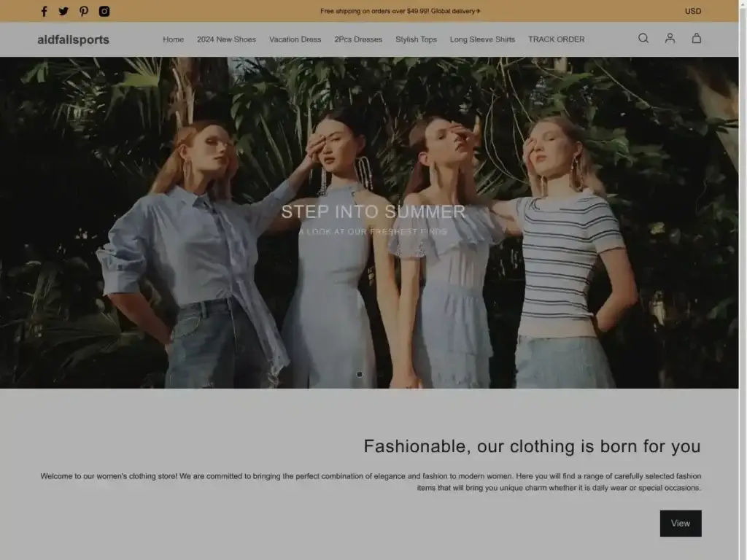Browse Long Sleeve Shirts category
Image resolution: width=747 pixels, height=560 pixels.
coord(482,39)
